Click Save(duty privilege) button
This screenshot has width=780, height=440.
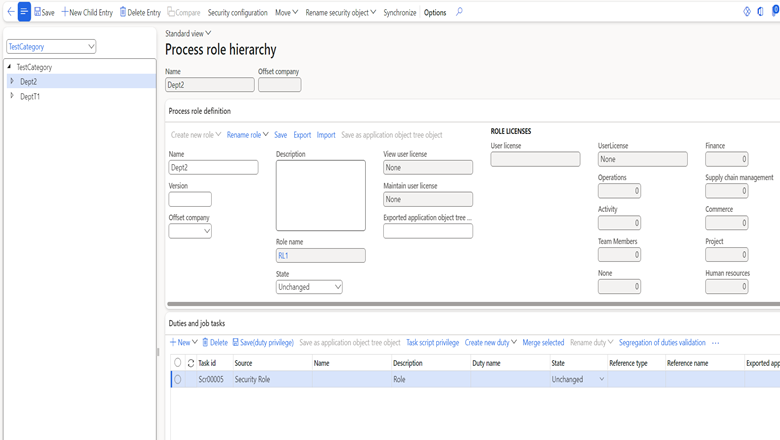(x=263, y=343)
